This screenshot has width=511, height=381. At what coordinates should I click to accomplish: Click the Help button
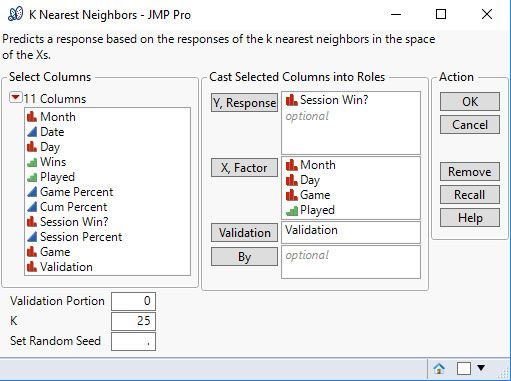pos(470,218)
